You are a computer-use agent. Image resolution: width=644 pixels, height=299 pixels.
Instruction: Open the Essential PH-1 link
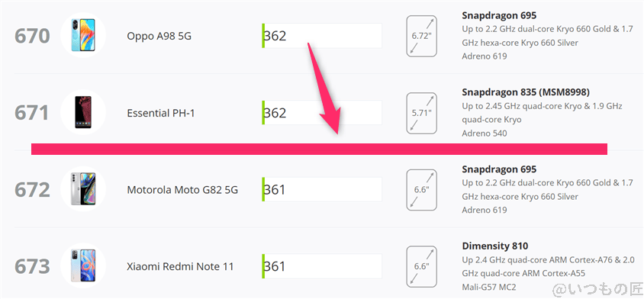[160, 113]
